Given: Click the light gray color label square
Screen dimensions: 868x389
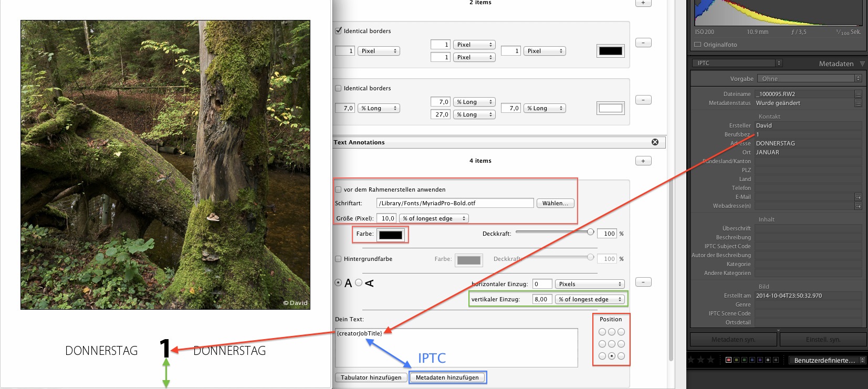Looking at the screenshot, I should (x=768, y=360).
